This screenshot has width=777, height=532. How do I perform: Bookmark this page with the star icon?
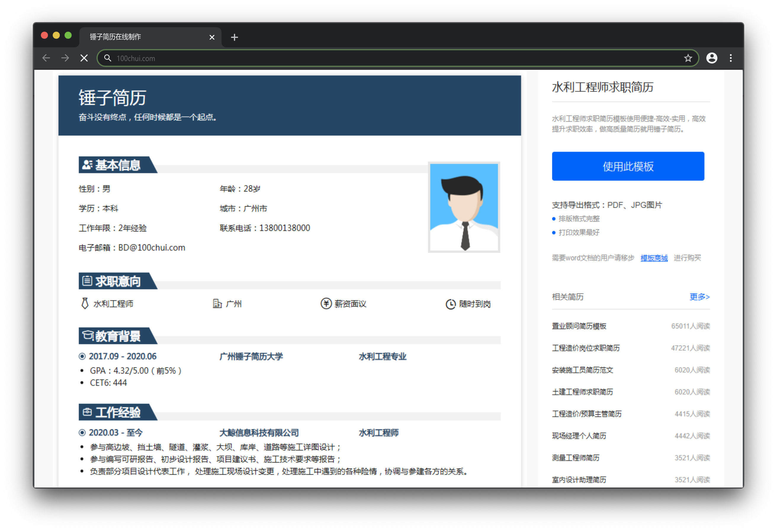pos(688,58)
